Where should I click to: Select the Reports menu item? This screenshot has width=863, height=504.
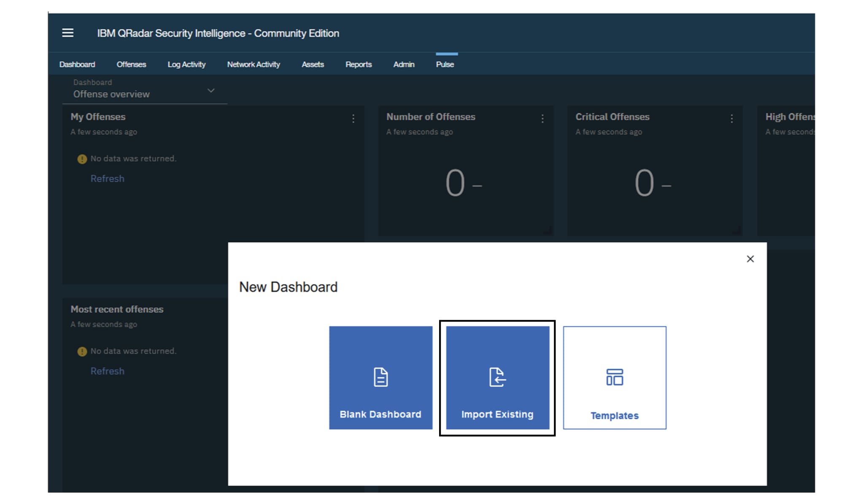tap(358, 64)
